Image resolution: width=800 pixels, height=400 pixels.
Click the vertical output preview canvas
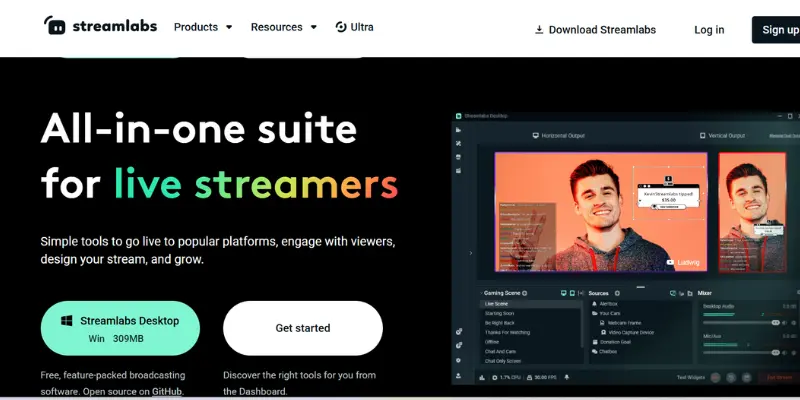(x=752, y=212)
